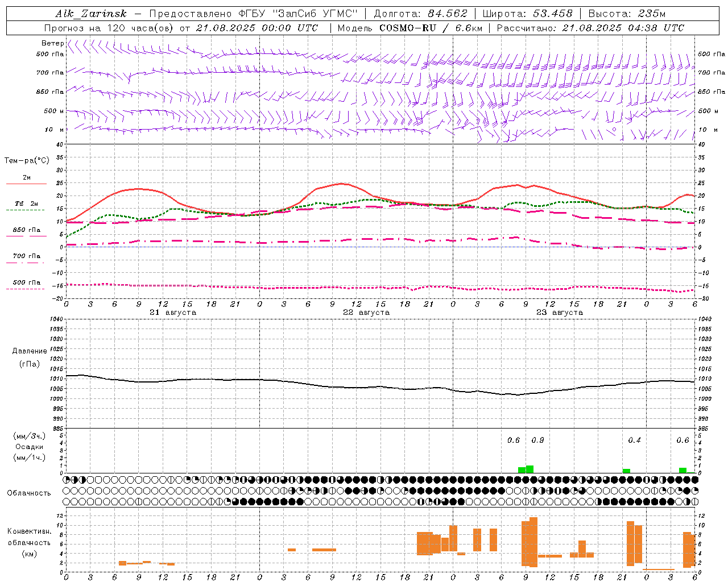Click the '(мм/1ч.)' precipitation unit label

[x=29, y=457]
